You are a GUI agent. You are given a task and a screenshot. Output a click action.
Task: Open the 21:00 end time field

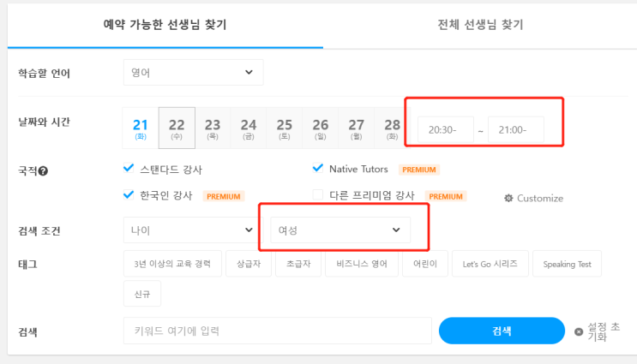[x=516, y=130]
